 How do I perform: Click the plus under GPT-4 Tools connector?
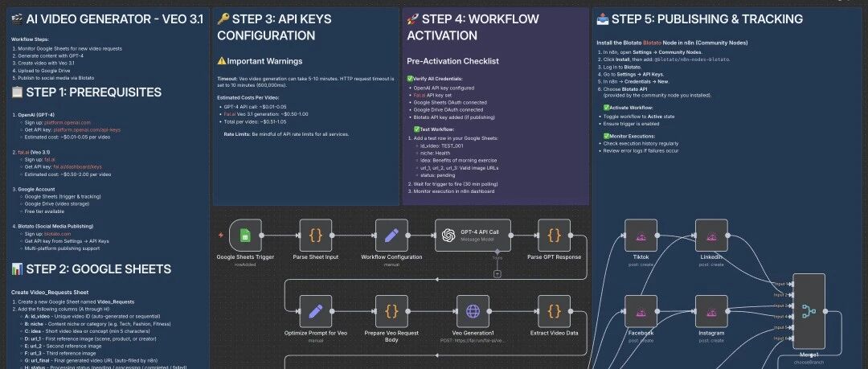tap(497, 274)
